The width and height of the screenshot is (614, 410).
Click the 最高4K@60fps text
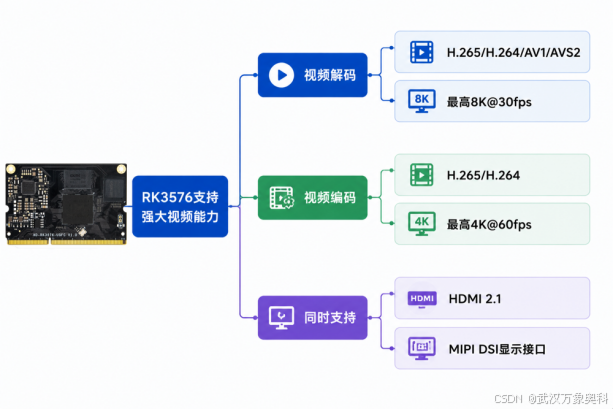(489, 225)
